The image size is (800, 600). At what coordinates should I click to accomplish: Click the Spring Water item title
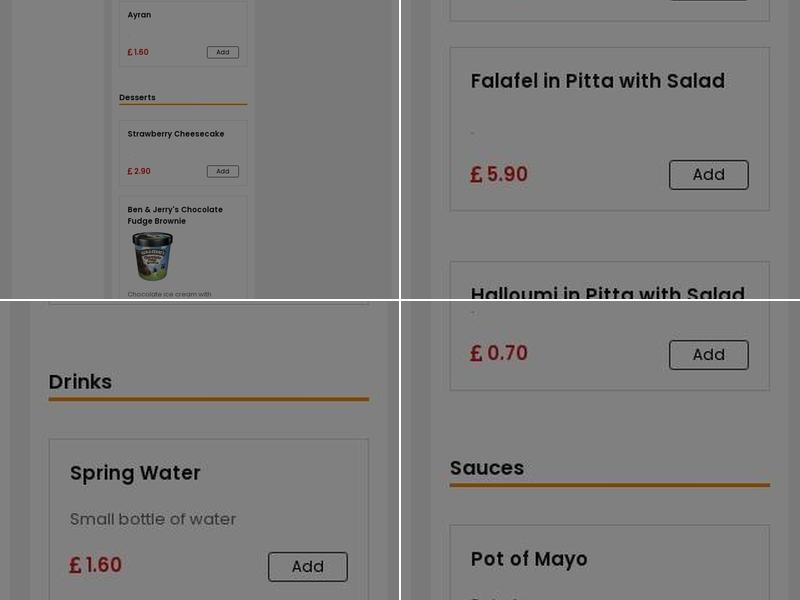coord(135,473)
